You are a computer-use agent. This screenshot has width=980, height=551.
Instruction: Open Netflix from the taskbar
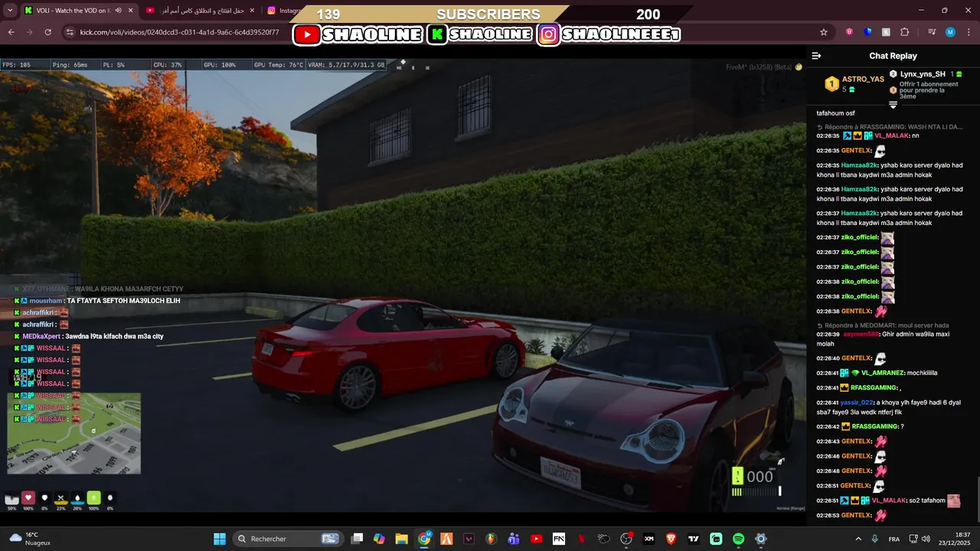581,539
